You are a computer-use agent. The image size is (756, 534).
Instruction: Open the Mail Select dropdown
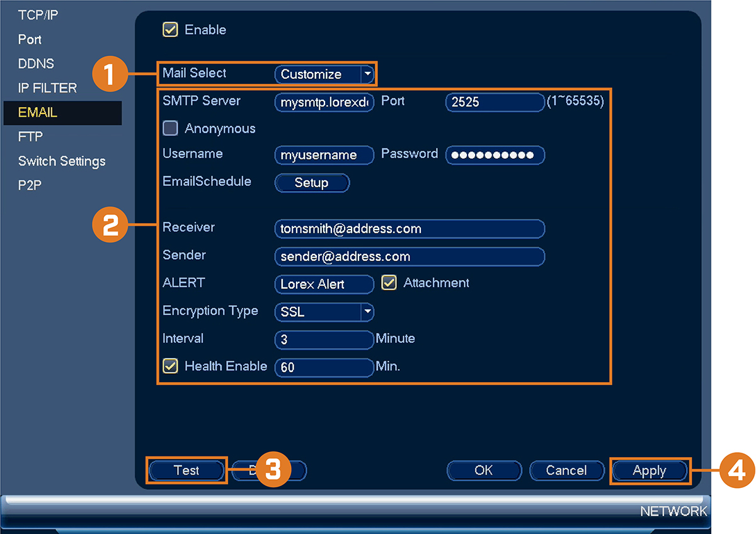click(324, 74)
